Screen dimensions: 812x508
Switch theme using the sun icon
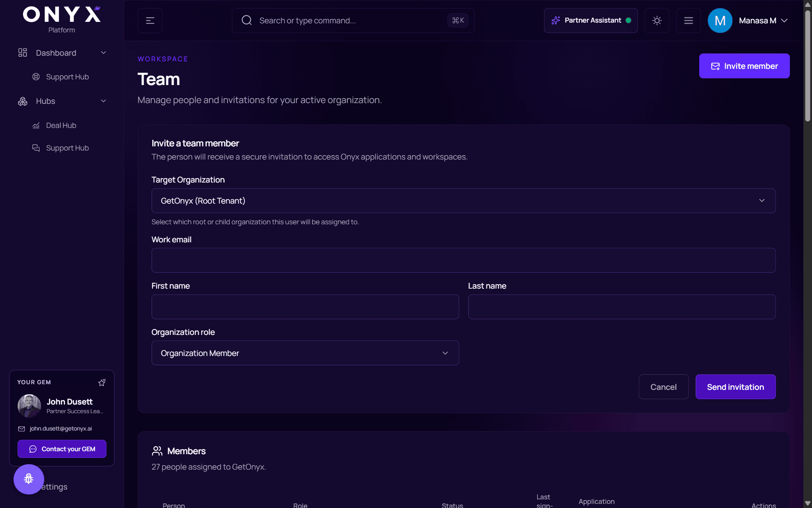pyautogui.click(x=657, y=21)
